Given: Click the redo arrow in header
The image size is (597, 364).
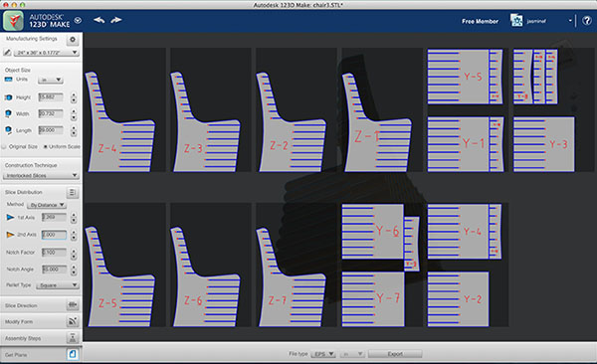Looking at the screenshot, I should pos(116,20).
